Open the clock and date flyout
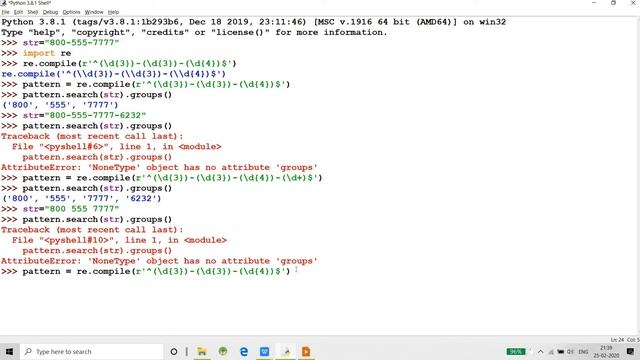 tap(607, 351)
